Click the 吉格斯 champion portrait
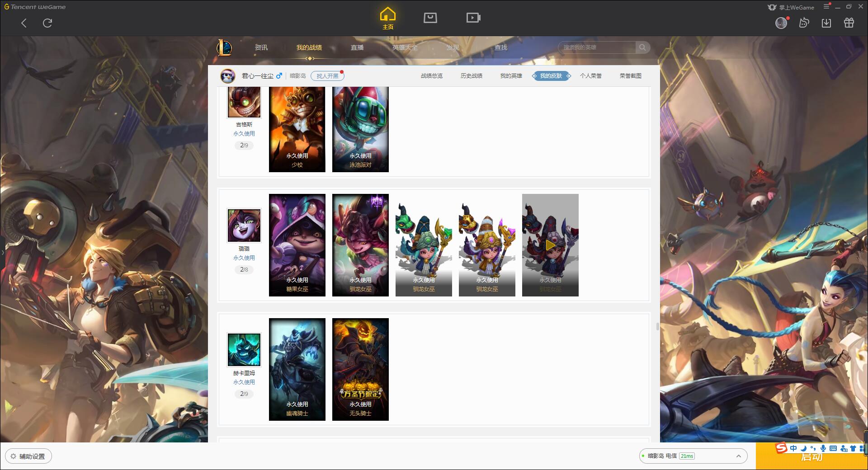 pos(244,102)
